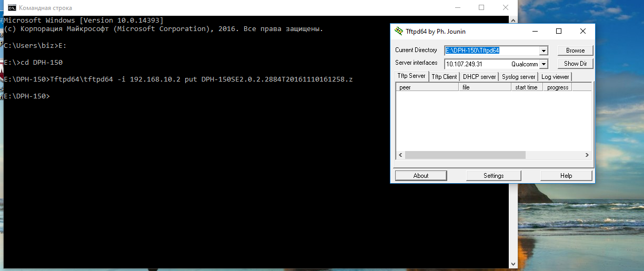The image size is (644, 271).
Task: Switch to the Tftp Client tab
Action: (x=444, y=77)
